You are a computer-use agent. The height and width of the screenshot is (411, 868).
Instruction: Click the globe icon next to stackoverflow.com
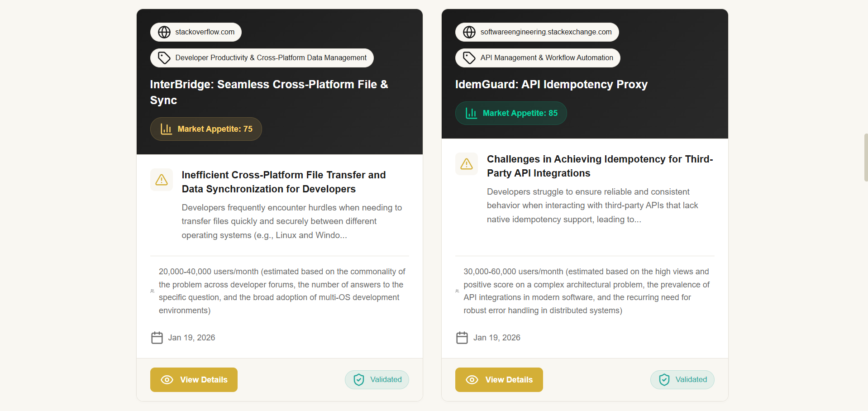click(x=164, y=32)
